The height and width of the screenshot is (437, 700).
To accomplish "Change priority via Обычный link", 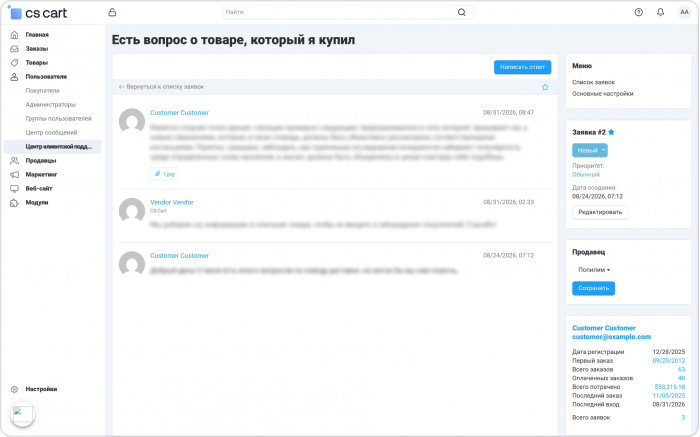I will coord(586,175).
